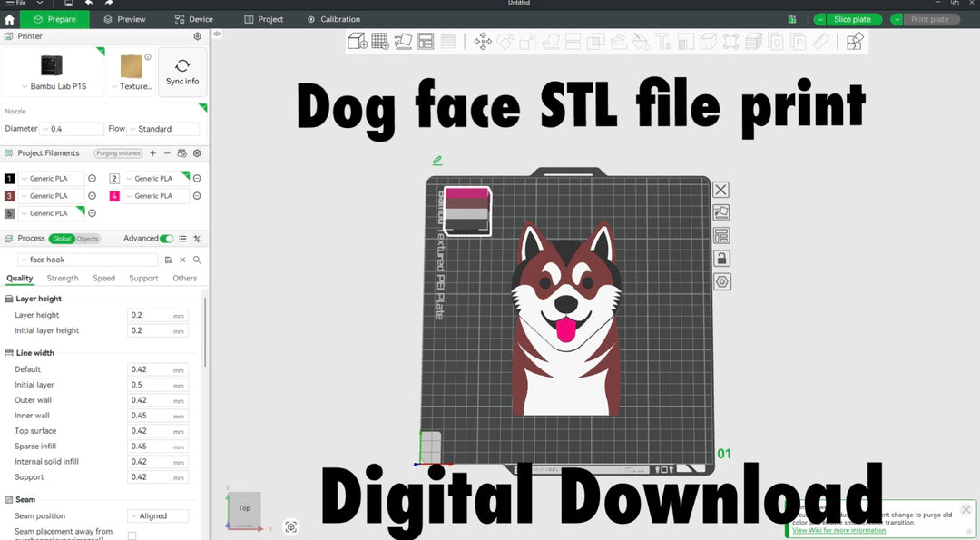The image size is (980, 540).
Task: Toggle the Advanced mode switch
Action: click(x=167, y=239)
